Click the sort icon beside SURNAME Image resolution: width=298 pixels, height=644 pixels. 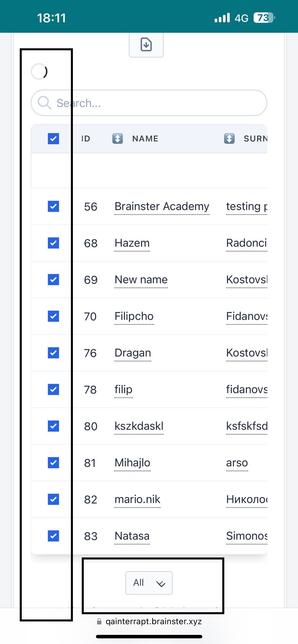pos(229,139)
